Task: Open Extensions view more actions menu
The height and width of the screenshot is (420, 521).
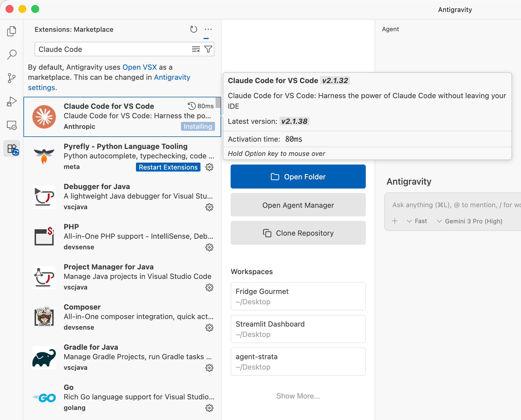Action: coord(208,29)
